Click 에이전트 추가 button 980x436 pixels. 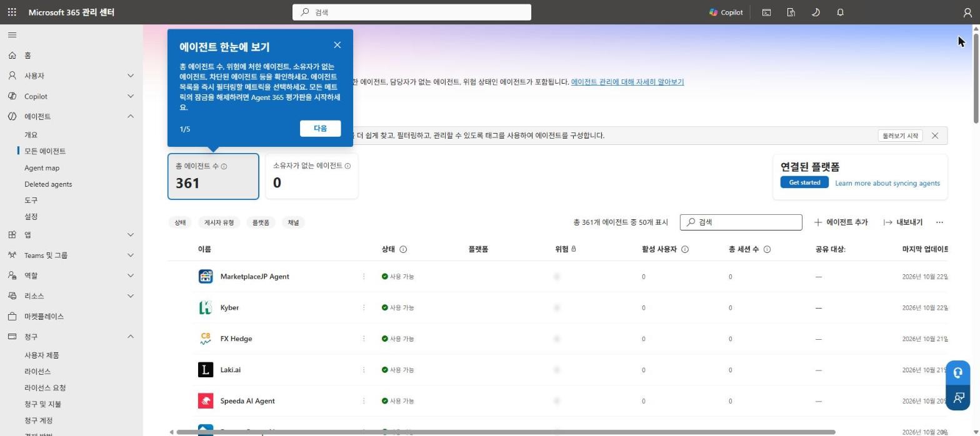point(841,222)
